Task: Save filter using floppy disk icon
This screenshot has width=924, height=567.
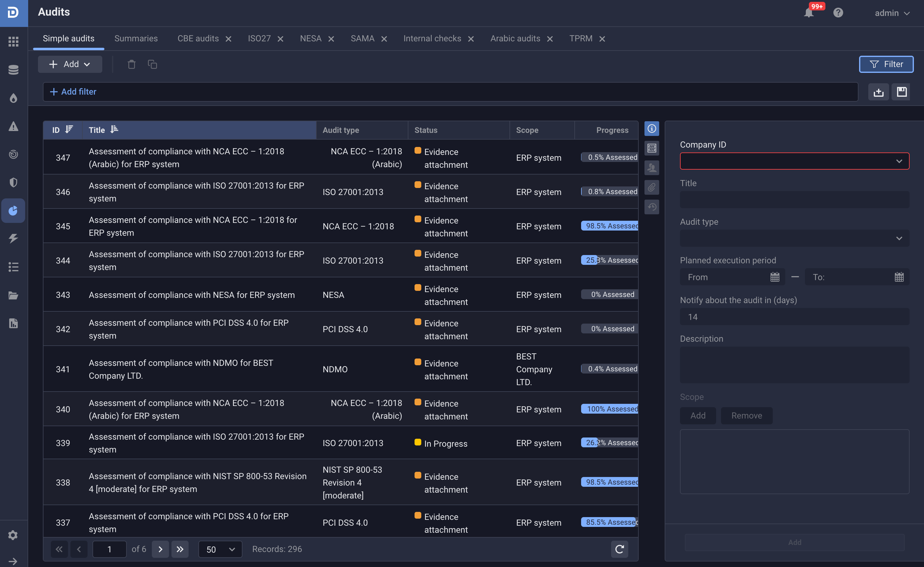Action: pos(902,92)
